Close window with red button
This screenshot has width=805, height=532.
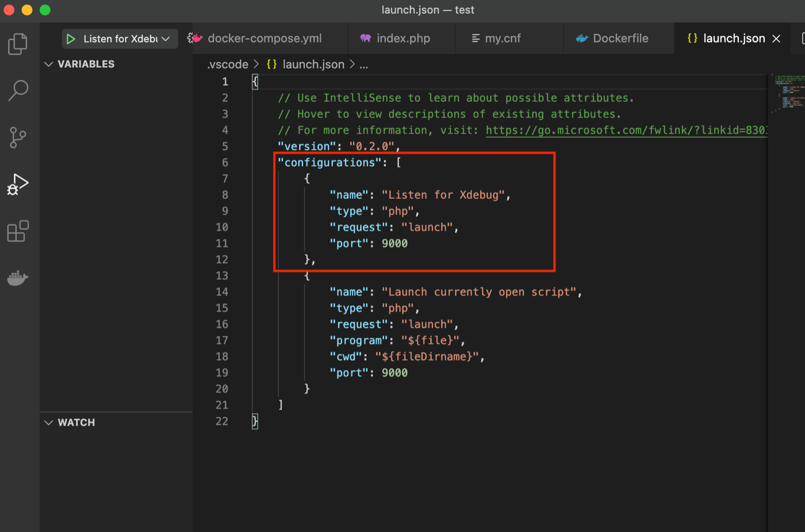9,10
